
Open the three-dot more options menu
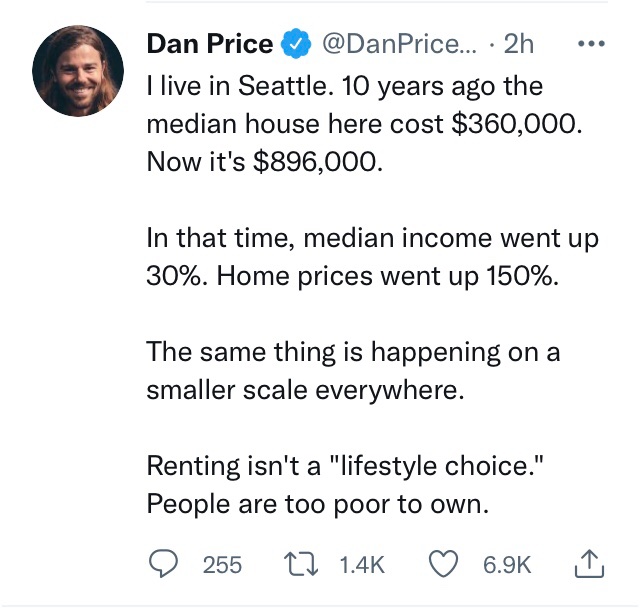pos(592,44)
